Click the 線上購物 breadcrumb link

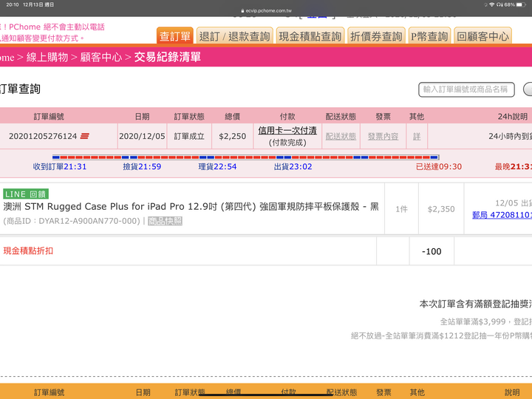coord(47,57)
